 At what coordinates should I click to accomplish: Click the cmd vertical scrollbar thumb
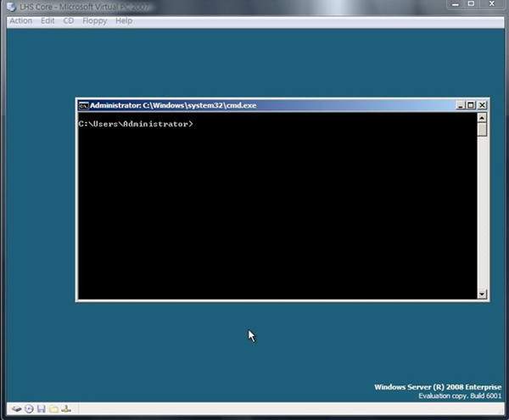482,131
